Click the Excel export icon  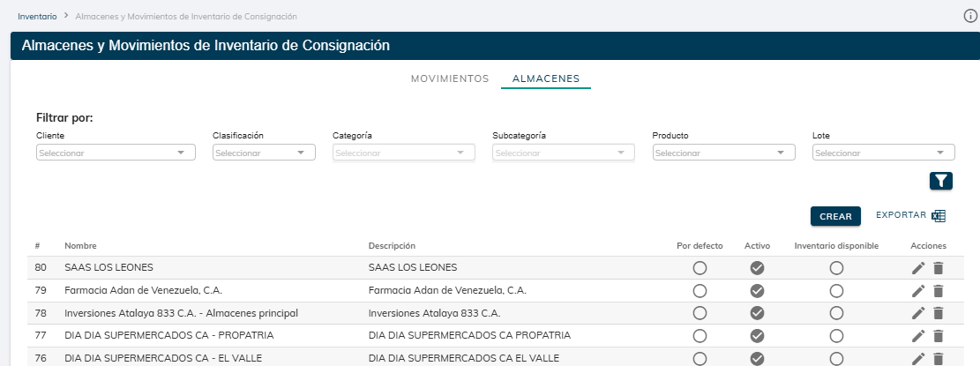click(x=939, y=216)
